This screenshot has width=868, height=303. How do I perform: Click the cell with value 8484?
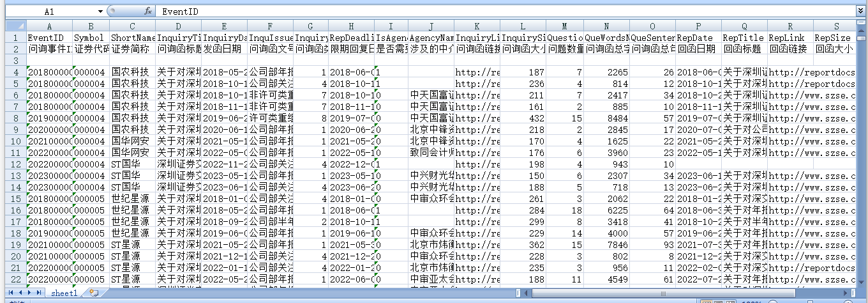[x=606, y=118]
